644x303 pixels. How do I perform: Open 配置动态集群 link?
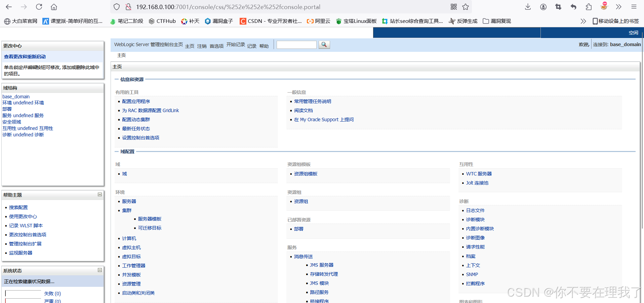(x=136, y=120)
